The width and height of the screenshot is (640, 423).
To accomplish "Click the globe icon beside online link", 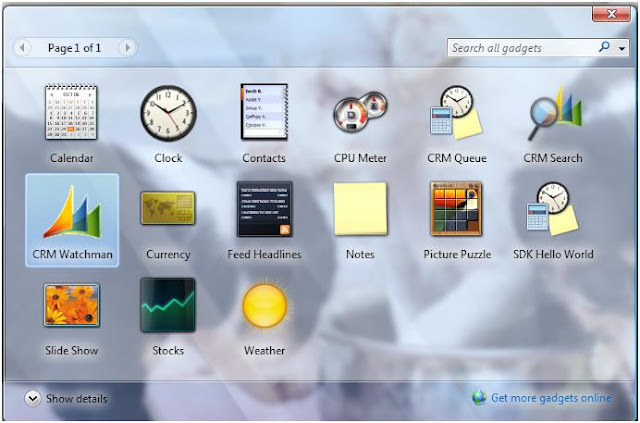I will pos(479,398).
